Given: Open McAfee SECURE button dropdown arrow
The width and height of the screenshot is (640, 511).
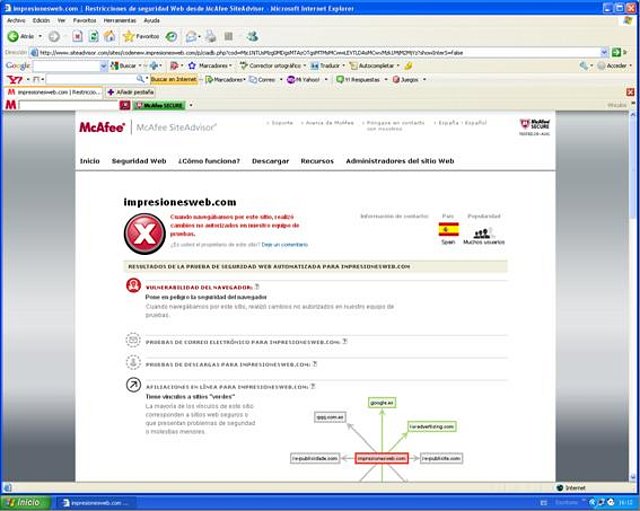Looking at the screenshot, I should (x=191, y=105).
